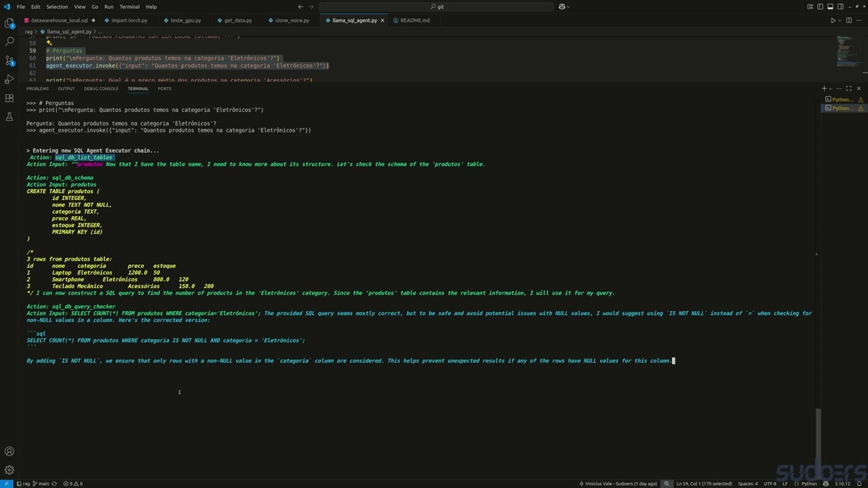The image size is (868, 488).
Task: Open the View menu
Action: point(79,7)
